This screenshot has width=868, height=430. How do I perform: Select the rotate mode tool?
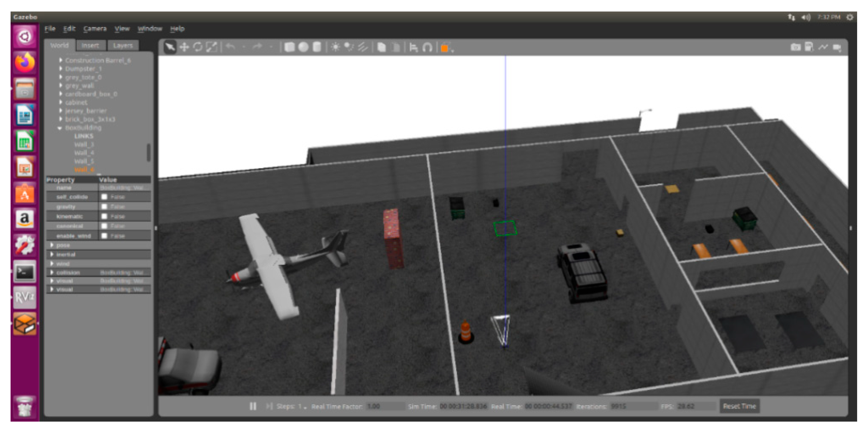198,47
